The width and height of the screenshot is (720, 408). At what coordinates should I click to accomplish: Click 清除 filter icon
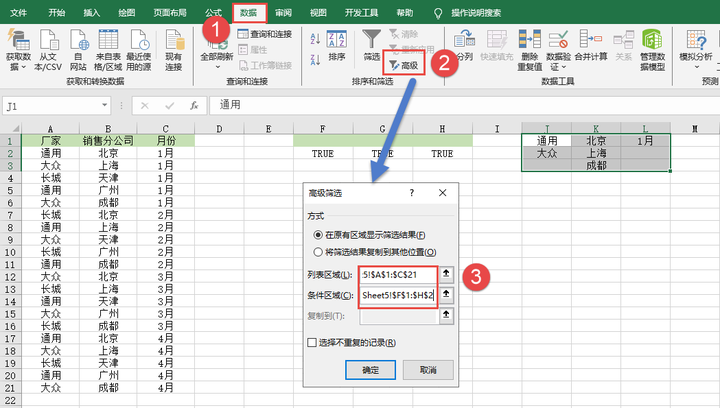point(404,34)
